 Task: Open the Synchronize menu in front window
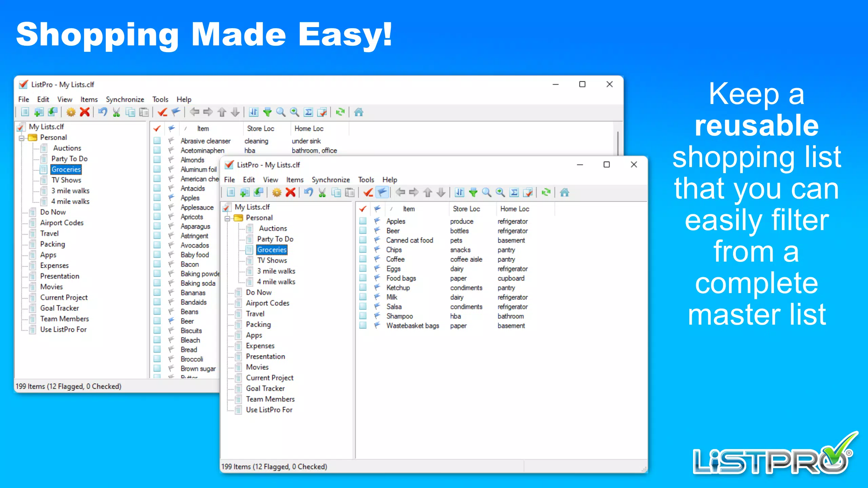point(331,180)
